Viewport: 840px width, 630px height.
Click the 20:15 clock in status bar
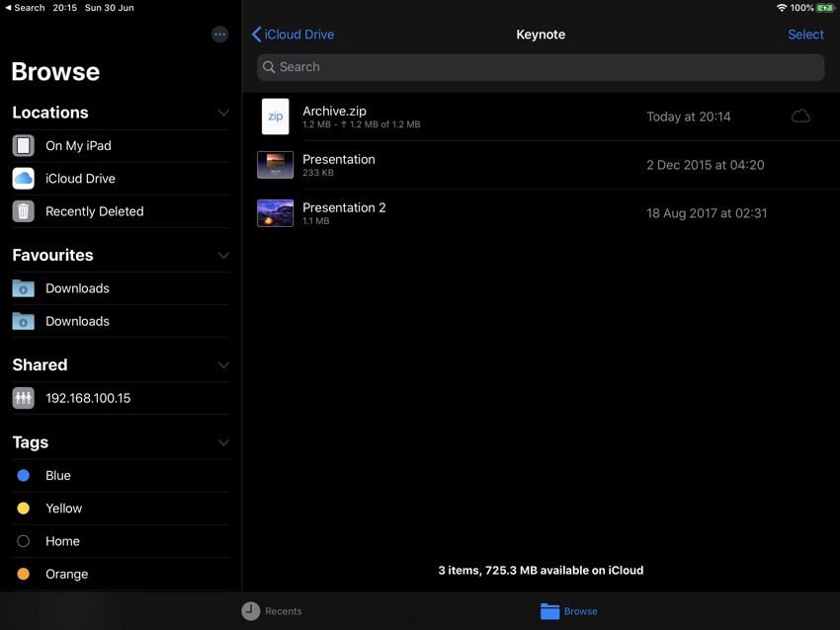[65, 8]
